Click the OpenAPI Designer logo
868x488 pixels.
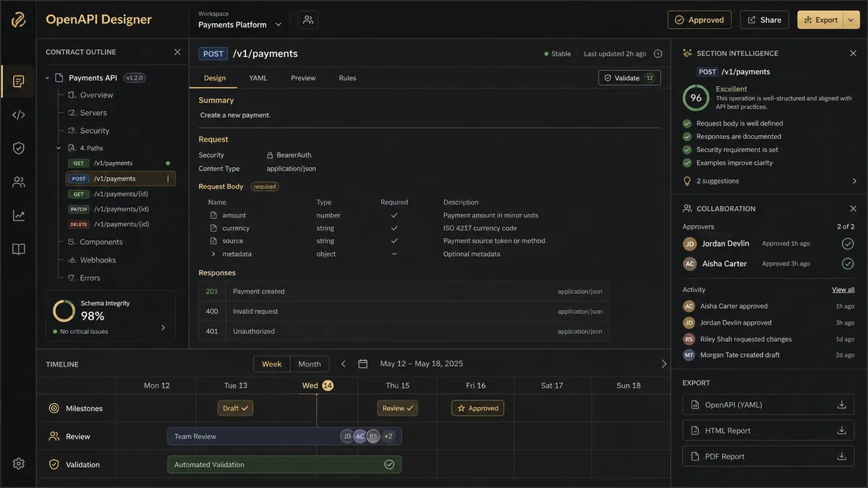click(19, 20)
